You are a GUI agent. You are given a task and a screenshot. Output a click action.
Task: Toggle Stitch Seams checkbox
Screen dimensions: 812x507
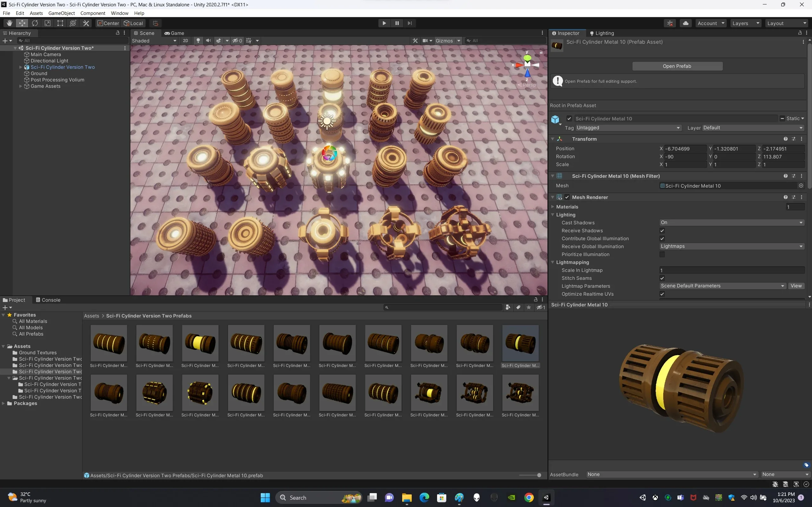click(x=662, y=278)
